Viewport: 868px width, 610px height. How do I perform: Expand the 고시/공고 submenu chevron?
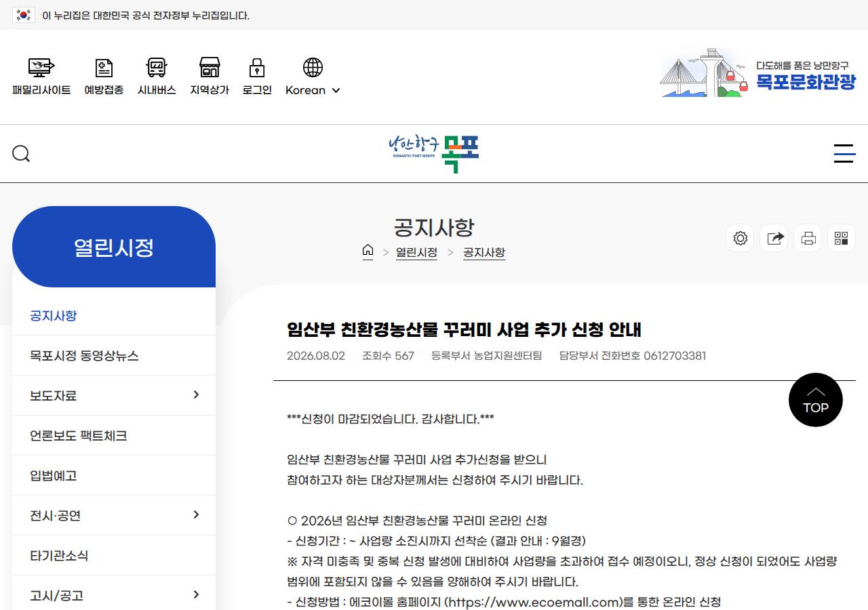196,594
